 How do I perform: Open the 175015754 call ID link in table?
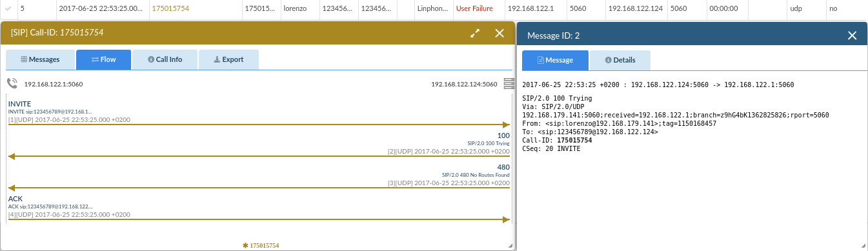172,9
